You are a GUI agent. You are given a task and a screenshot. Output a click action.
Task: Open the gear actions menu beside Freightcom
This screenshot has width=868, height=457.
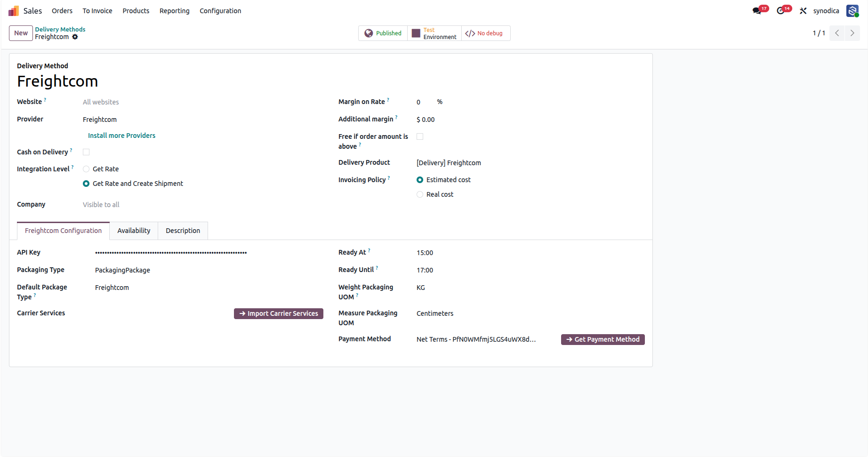click(x=75, y=37)
